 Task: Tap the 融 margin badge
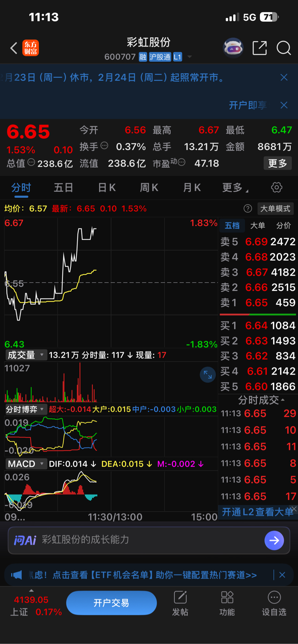[143, 57]
